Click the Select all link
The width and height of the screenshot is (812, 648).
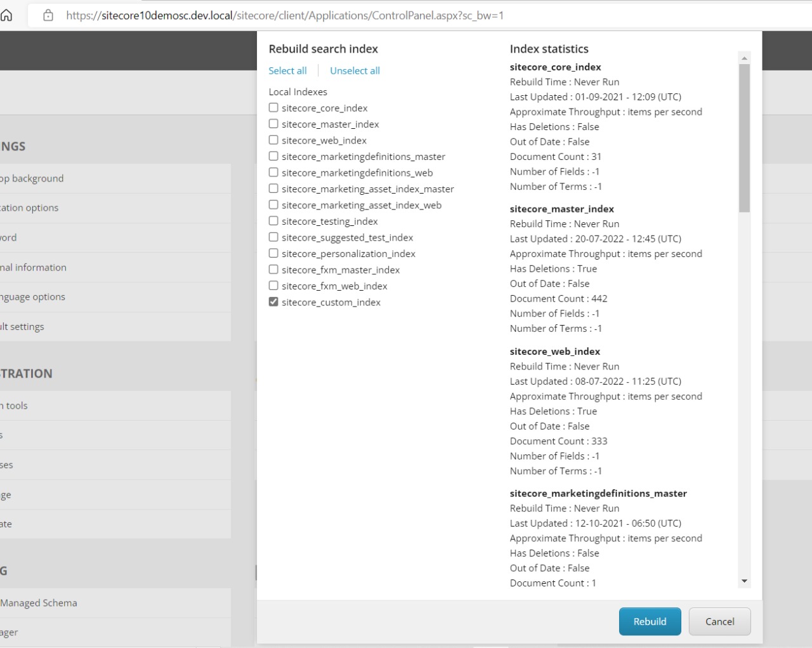[287, 70]
